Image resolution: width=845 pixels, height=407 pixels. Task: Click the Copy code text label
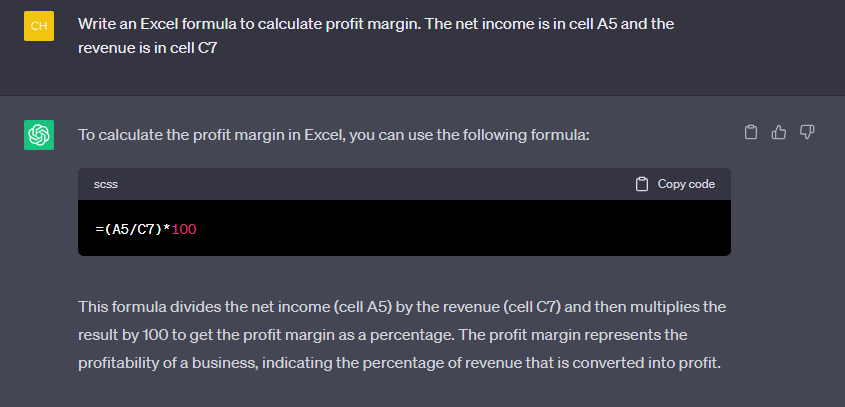[x=686, y=184]
